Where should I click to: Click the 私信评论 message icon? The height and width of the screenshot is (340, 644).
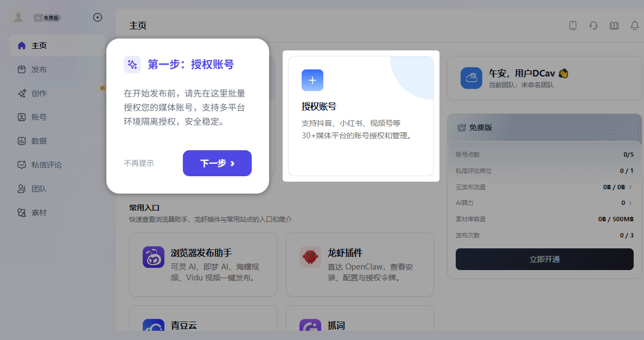point(22,165)
